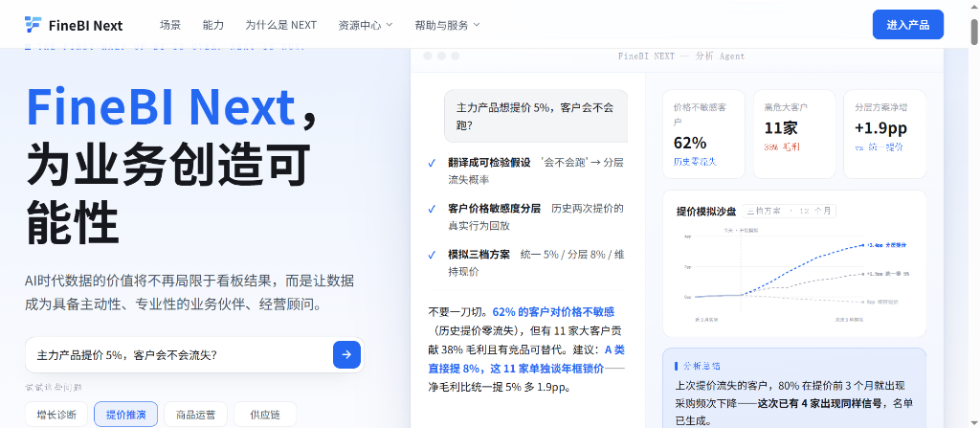Viewport: 980px width, 428px height.
Task: Click the 试试这些问题 caption
Action: coord(54,388)
